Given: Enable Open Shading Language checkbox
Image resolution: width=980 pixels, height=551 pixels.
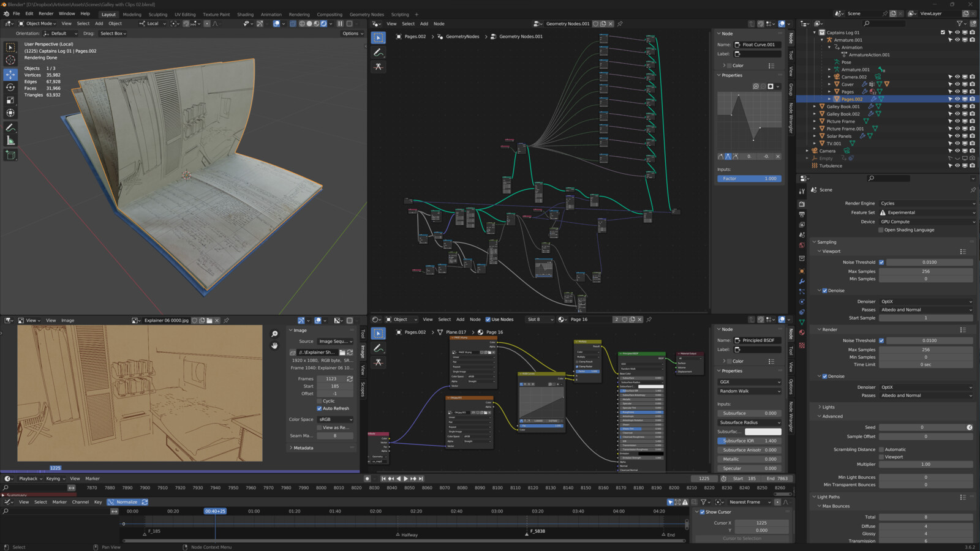Looking at the screenshot, I should click(881, 230).
